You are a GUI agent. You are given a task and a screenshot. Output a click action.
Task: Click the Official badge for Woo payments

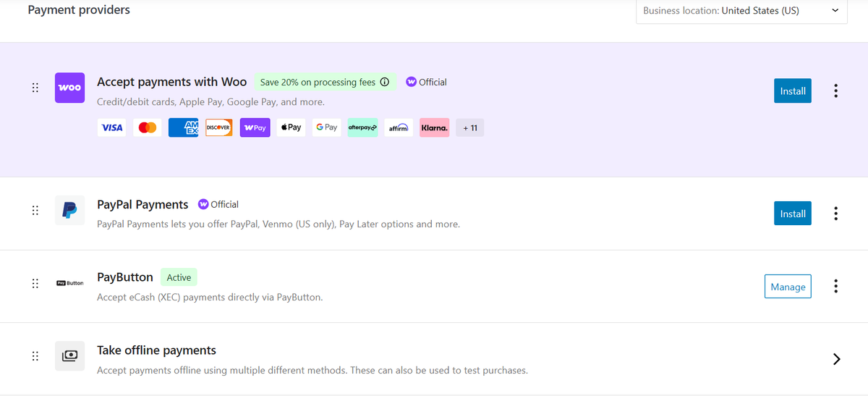click(x=426, y=83)
